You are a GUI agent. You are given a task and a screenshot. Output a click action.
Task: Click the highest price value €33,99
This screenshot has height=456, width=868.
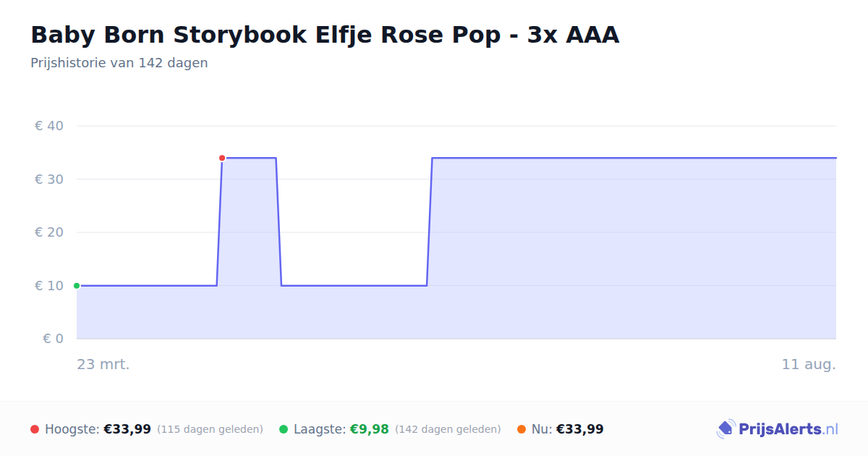pos(127,429)
